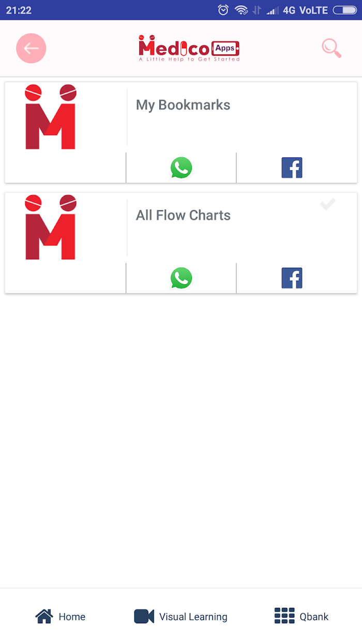Tap the Visual Learning camera icon
Screen dimensions: 362x644
tap(144, 616)
